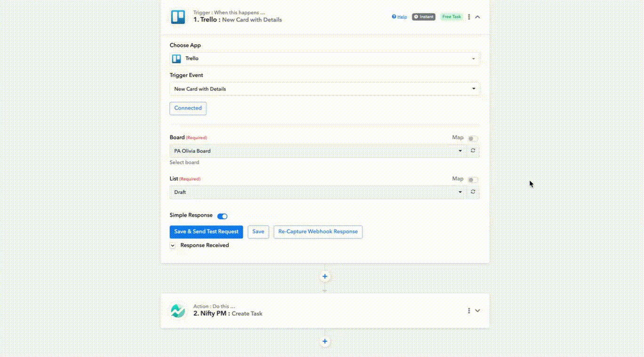Click the Nifty PM app icon
This screenshot has width=644, height=357.
[x=178, y=311]
